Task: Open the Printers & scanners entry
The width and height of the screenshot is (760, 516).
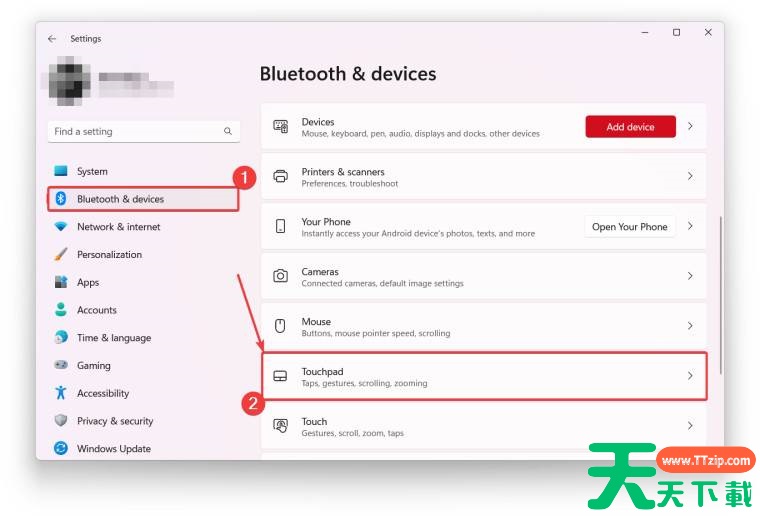Action: click(x=484, y=176)
